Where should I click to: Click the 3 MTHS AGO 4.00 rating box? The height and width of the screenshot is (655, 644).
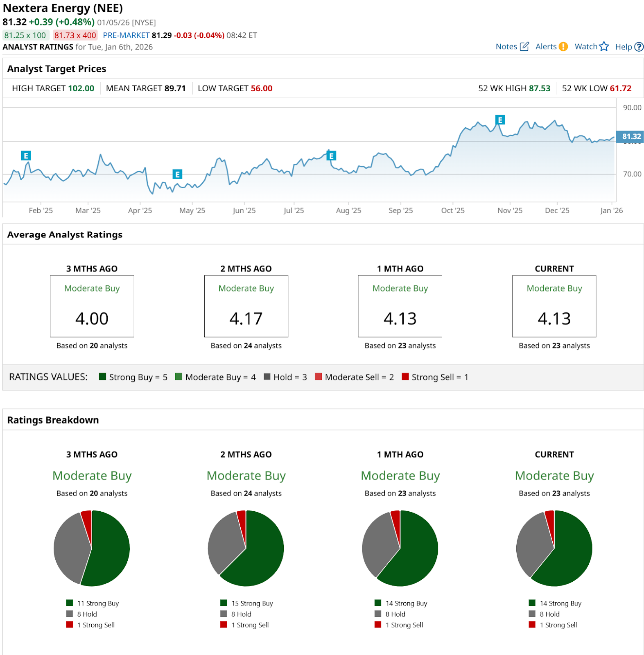click(x=92, y=306)
